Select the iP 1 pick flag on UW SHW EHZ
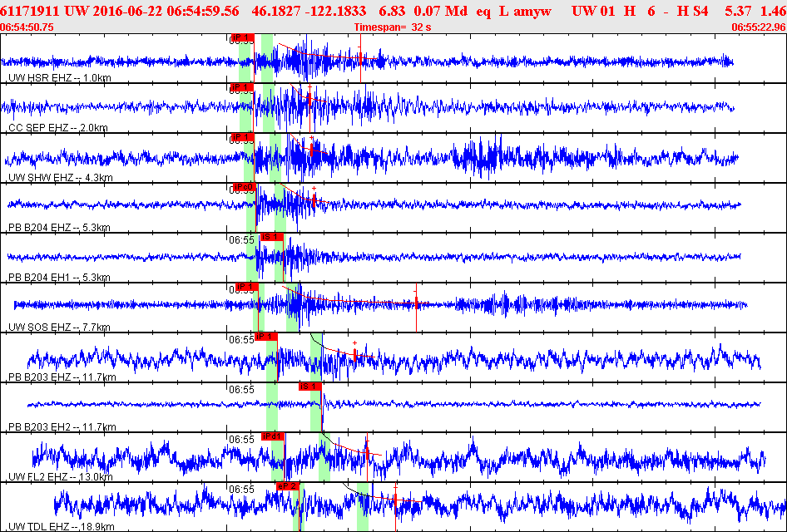This screenshot has width=787, height=532. [x=242, y=137]
